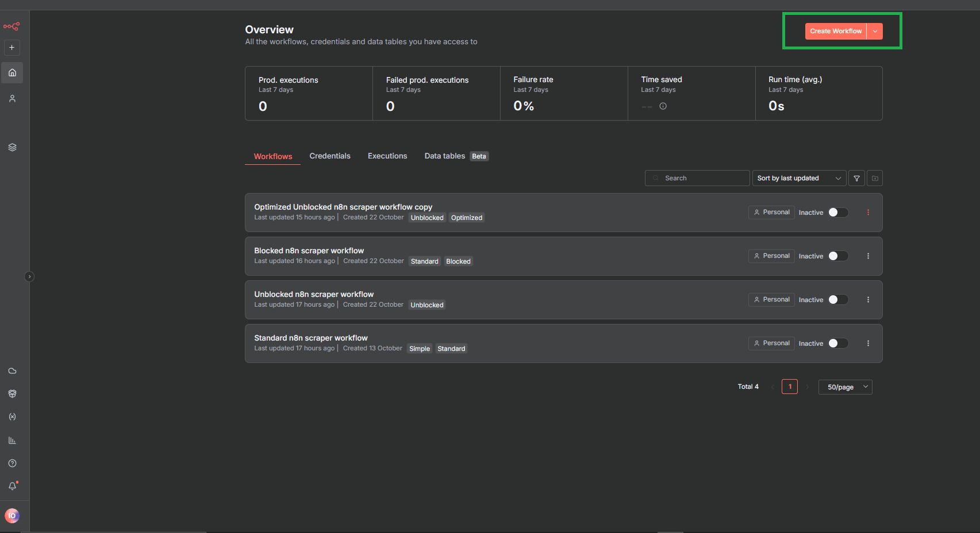Click the Time saved stat card

click(x=692, y=94)
